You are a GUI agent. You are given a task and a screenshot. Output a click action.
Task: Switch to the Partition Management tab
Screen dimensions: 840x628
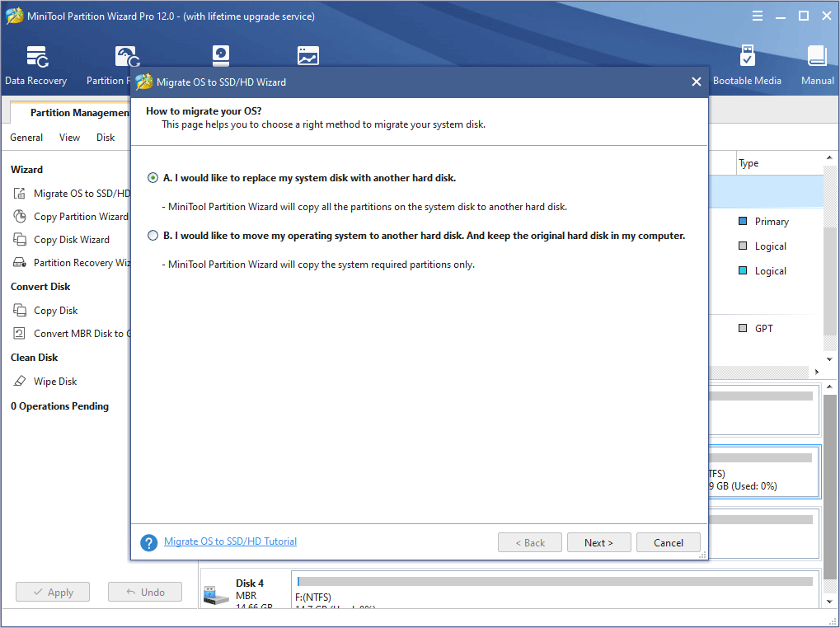tap(70, 112)
